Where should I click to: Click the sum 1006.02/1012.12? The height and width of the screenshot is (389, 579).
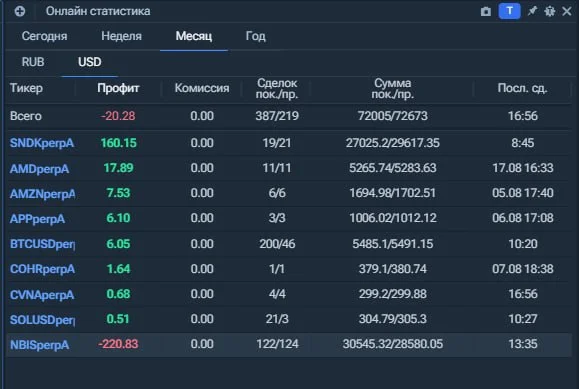point(393,218)
